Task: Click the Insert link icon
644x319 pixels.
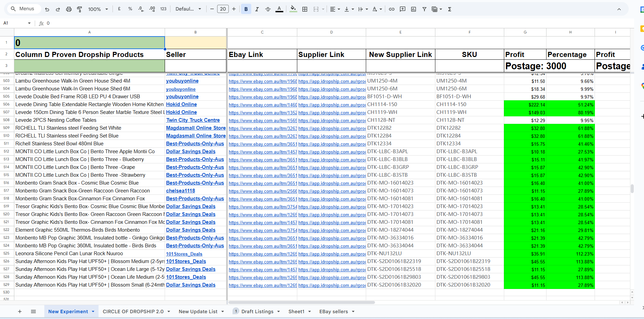Action: tap(392, 9)
